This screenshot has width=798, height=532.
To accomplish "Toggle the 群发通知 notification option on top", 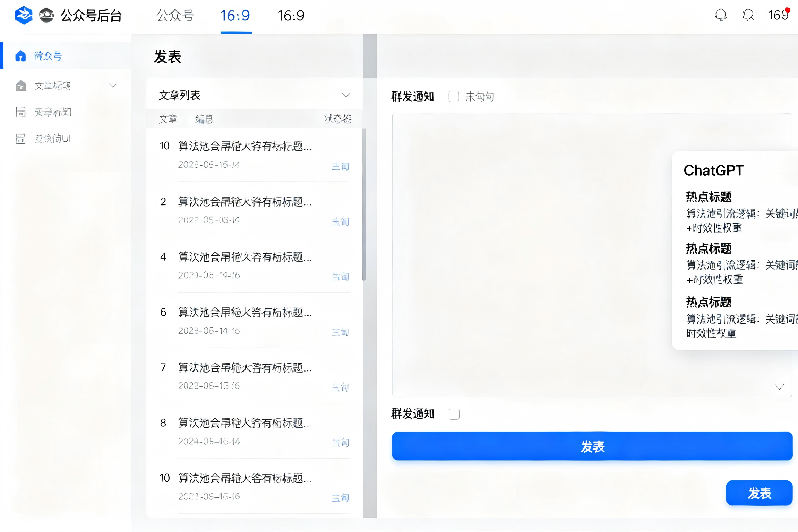I will coord(454,96).
